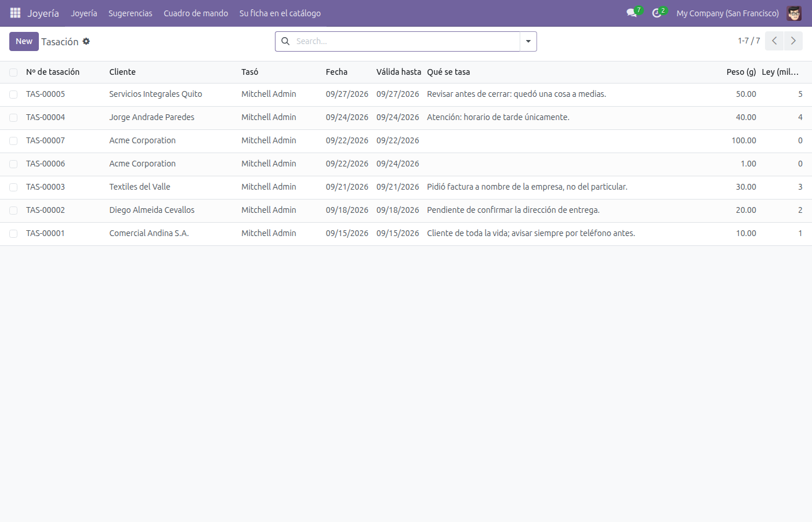
Task: Check the TAS-00003 row checkbox
Action: 13,187
